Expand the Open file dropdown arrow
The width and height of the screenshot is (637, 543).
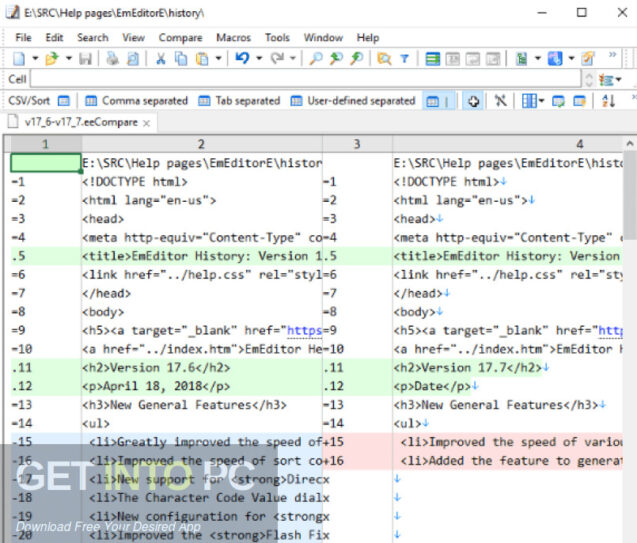pos(69,58)
